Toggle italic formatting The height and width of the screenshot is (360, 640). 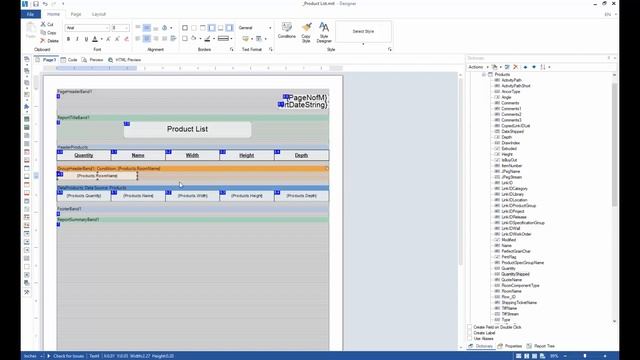(x=77, y=39)
